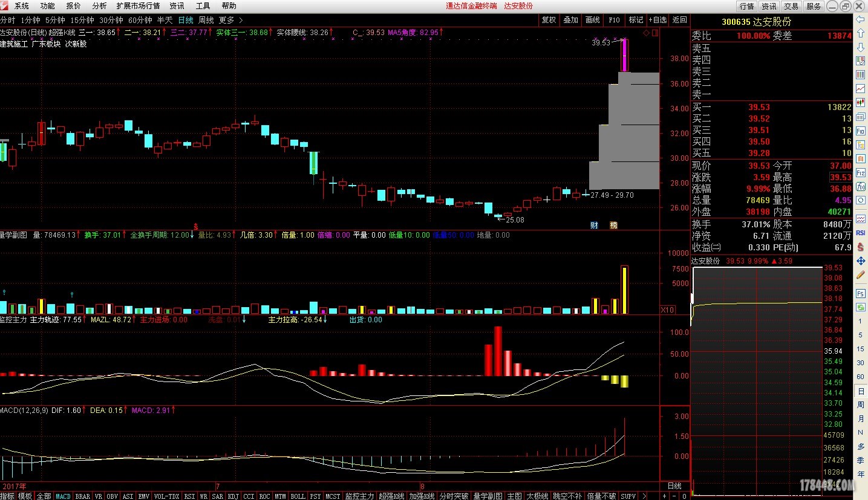Click the 榜 marker on the price chart
The image size is (868, 500).
pos(613,225)
